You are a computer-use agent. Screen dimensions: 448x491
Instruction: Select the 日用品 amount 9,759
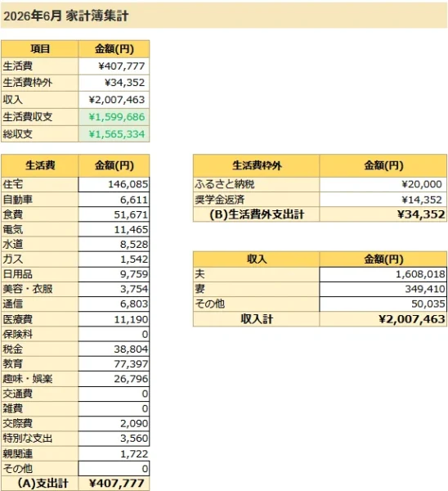coord(114,274)
